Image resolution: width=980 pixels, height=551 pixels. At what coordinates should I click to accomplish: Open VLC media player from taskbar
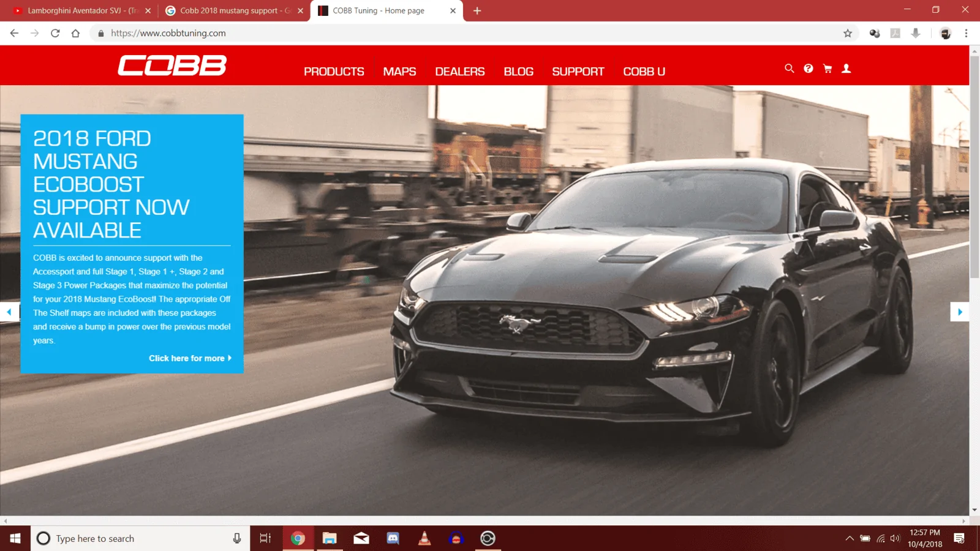pos(424,538)
